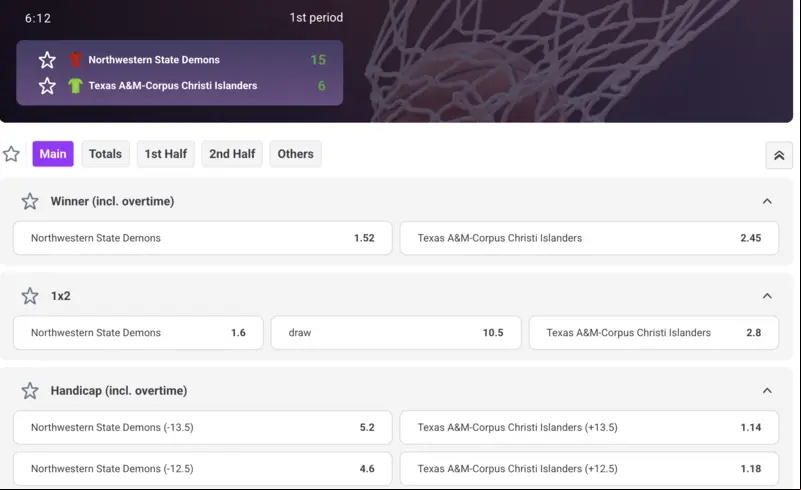Bet Northwestern State Demons winner at 1.52
The height and width of the screenshot is (490, 801).
(203, 238)
